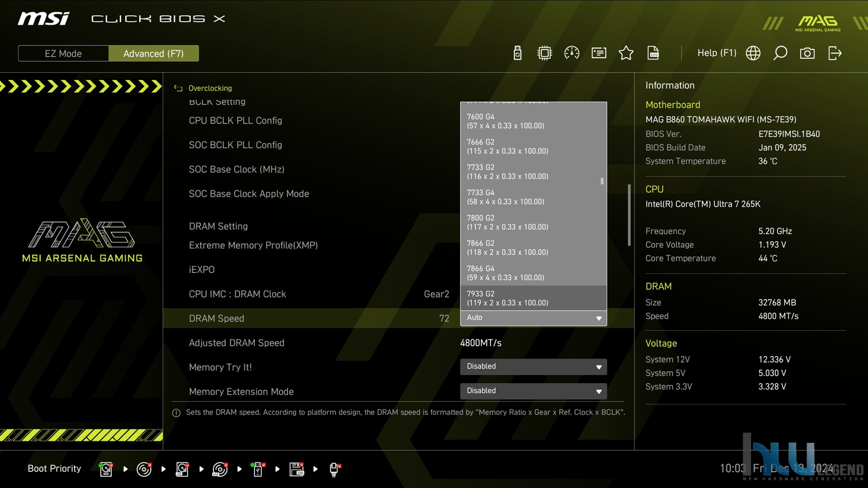868x488 pixels.
Task: Click the DRAM size 32768 MB value
Action: (x=777, y=303)
